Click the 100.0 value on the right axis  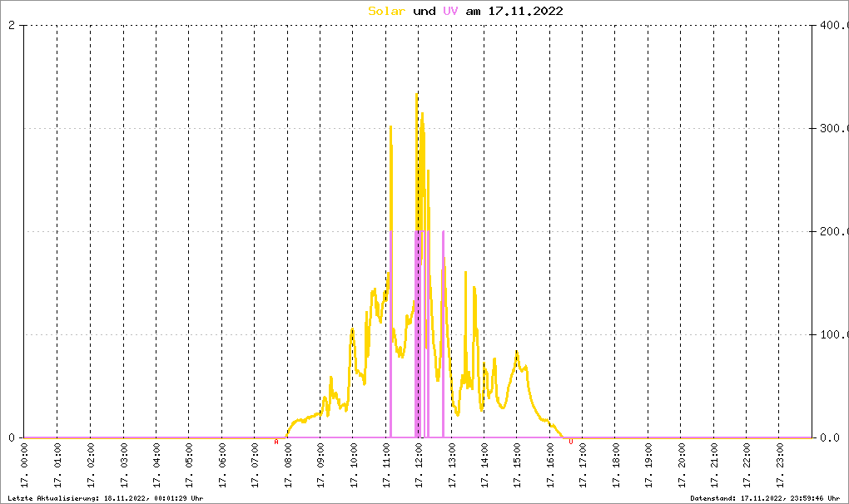tap(832, 335)
